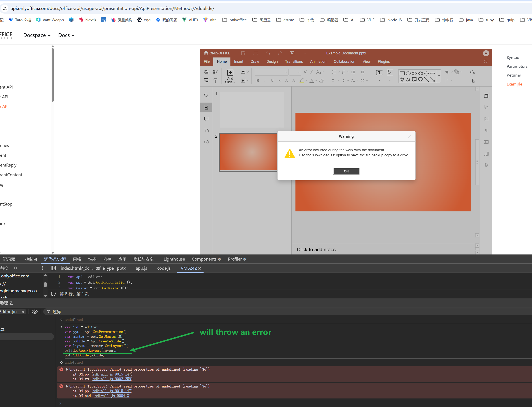Open the Find icon in left sidebar
Image resolution: width=532 pixels, height=407 pixels.
point(206,96)
